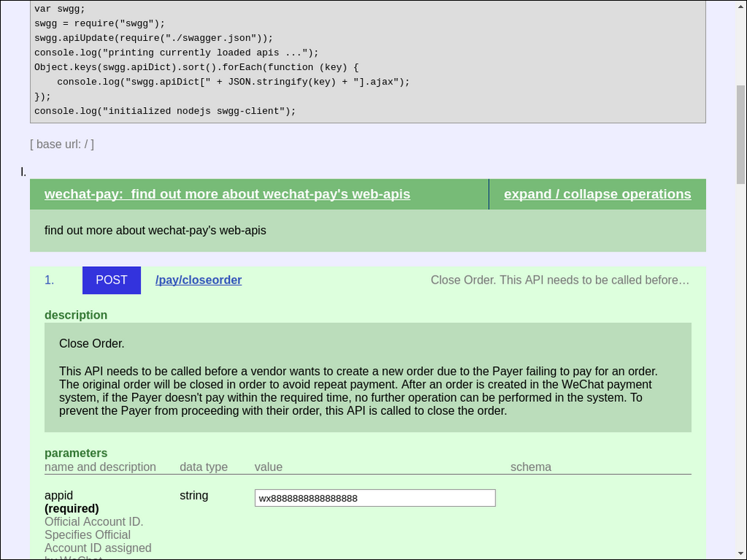This screenshot has width=747, height=560.
Task: Click the appid (required) parameter name
Action: [71, 502]
